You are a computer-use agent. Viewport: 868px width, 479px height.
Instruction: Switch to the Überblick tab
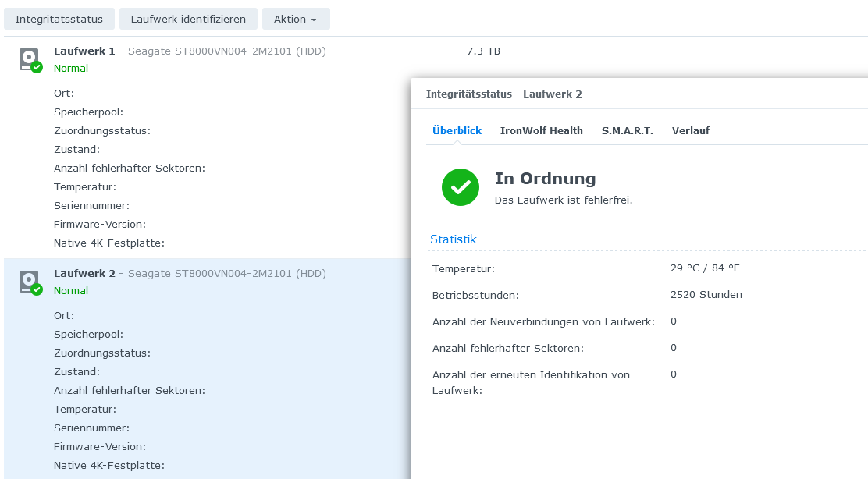click(457, 130)
